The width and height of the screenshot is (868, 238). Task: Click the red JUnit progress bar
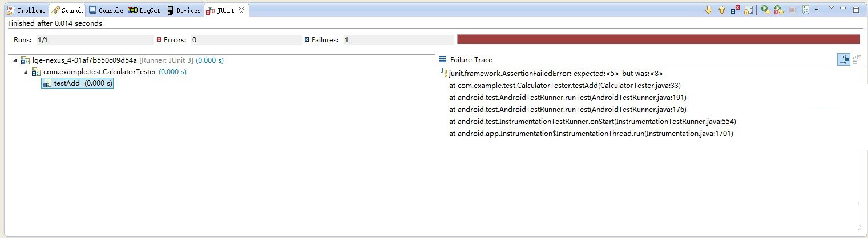(x=658, y=39)
